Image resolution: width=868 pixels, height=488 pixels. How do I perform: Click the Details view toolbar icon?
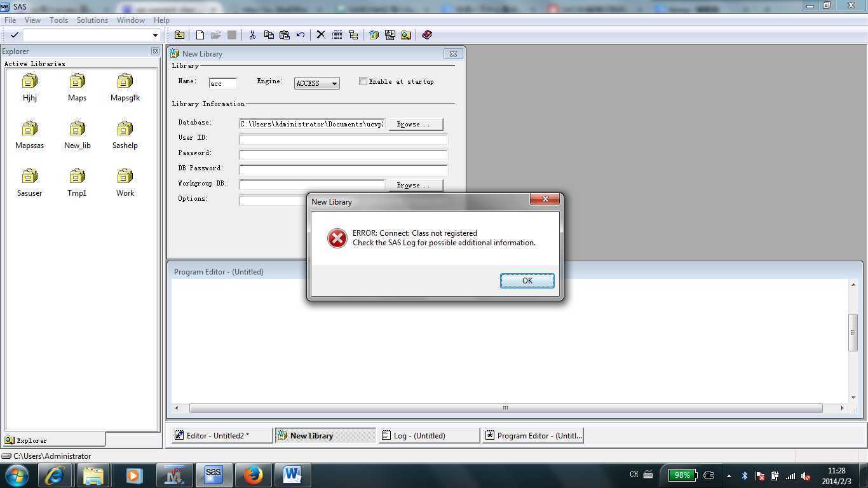(x=337, y=35)
